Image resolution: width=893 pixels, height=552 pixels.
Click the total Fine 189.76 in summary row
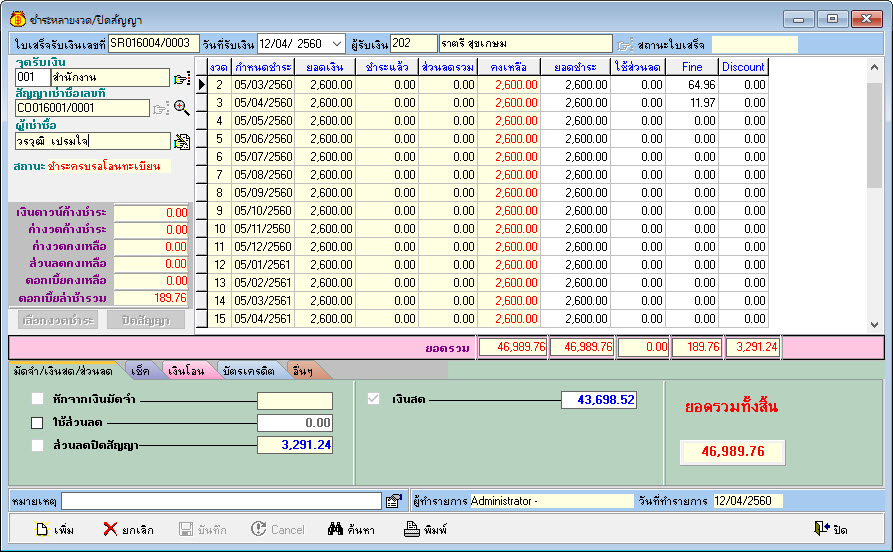pyautogui.click(x=697, y=347)
